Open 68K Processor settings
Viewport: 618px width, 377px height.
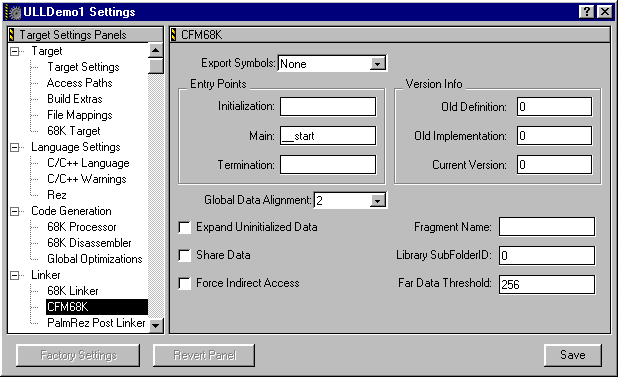pyautogui.click(x=82, y=227)
